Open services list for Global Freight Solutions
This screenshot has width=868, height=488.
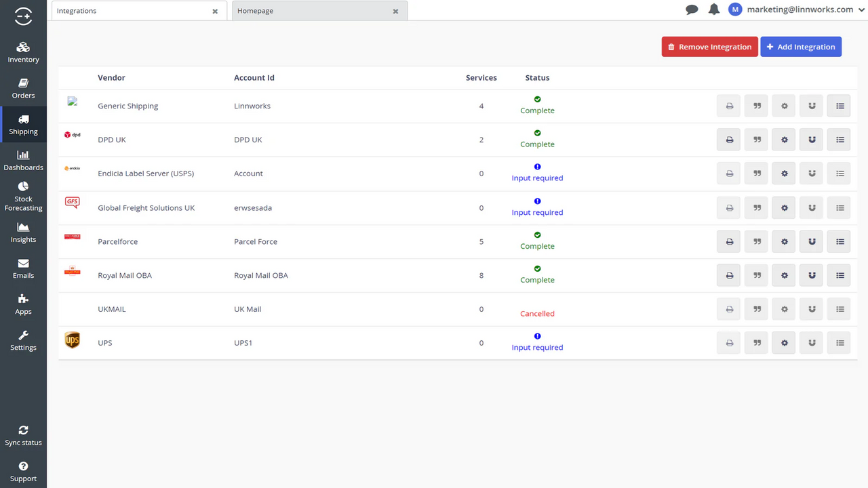click(840, 207)
